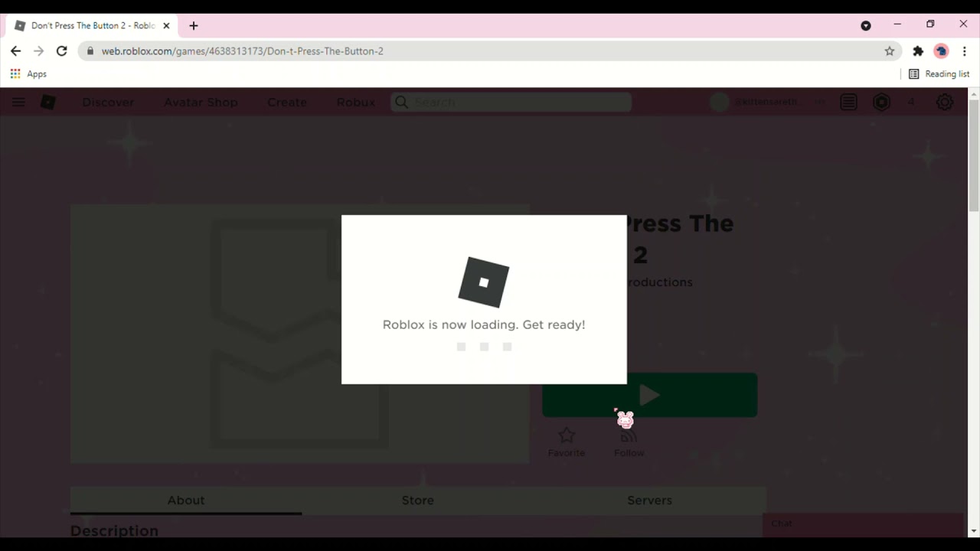Click the browser forward arrow
980x551 pixels.
click(39, 51)
